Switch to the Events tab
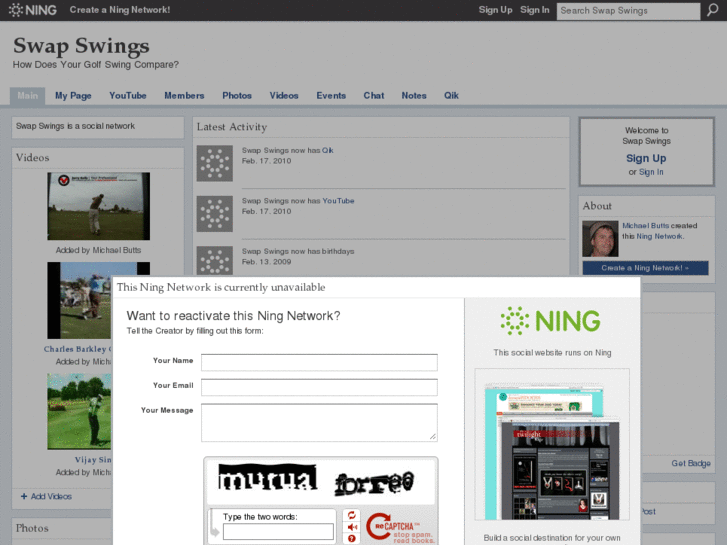Viewport: 727px width, 545px height. [x=331, y=96]
